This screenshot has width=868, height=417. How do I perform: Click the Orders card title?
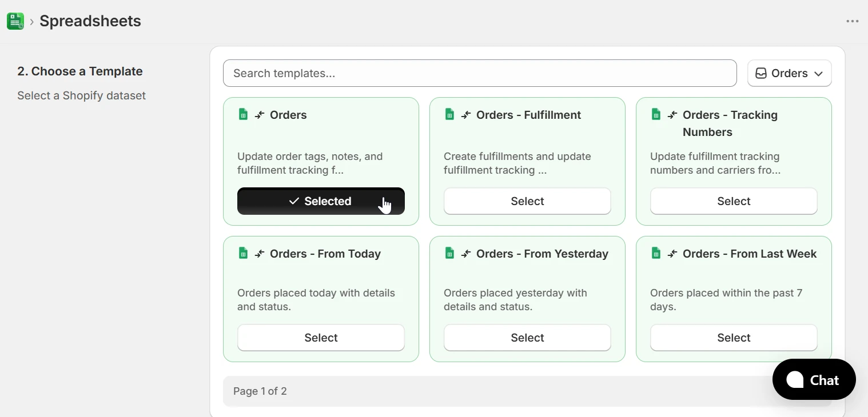[288, 115]
